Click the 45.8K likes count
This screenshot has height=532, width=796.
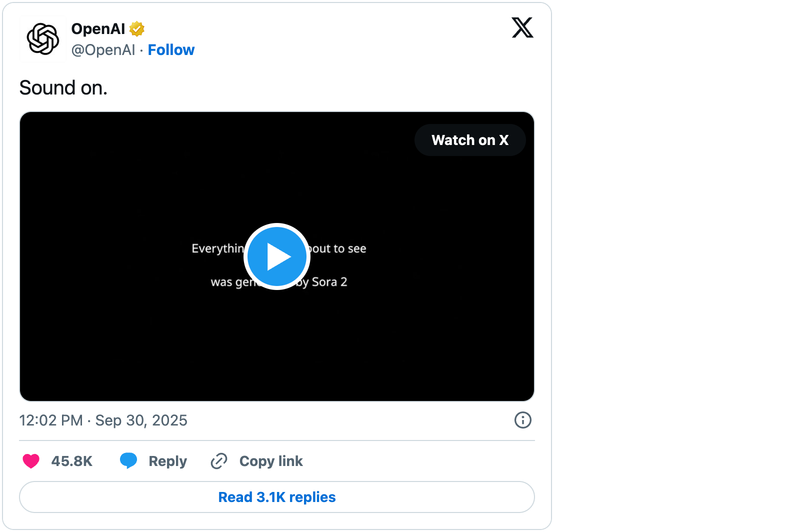coord(72,461)
